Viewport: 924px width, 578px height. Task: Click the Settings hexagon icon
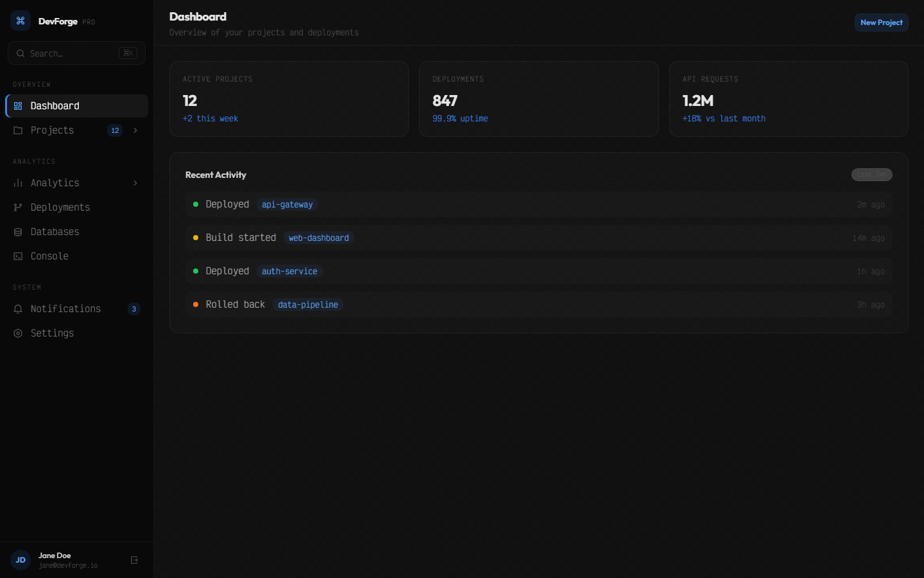click(18, 333)
